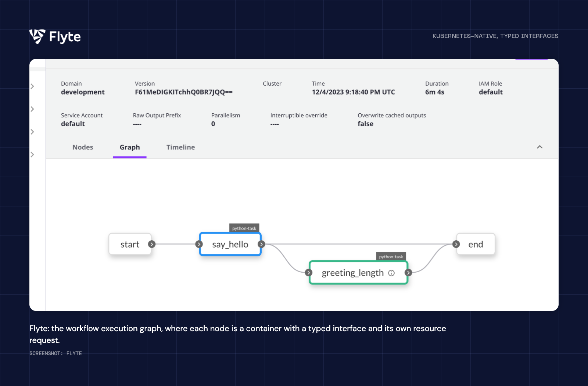Expand the topmost left sidebar chevron

32,86
